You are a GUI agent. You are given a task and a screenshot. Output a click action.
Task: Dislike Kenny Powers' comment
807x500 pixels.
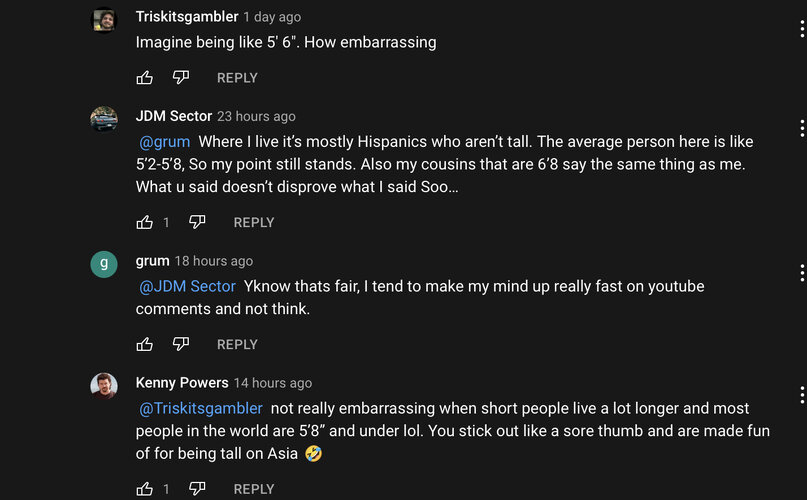coord(197,489)
